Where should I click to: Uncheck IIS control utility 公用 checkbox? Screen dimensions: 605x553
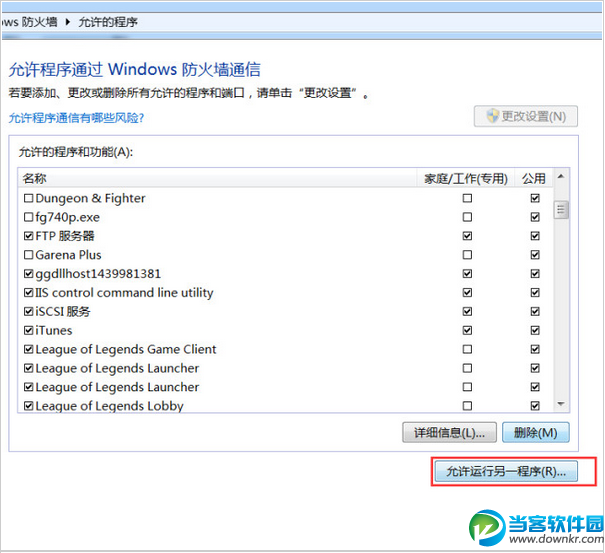[535, 293]
